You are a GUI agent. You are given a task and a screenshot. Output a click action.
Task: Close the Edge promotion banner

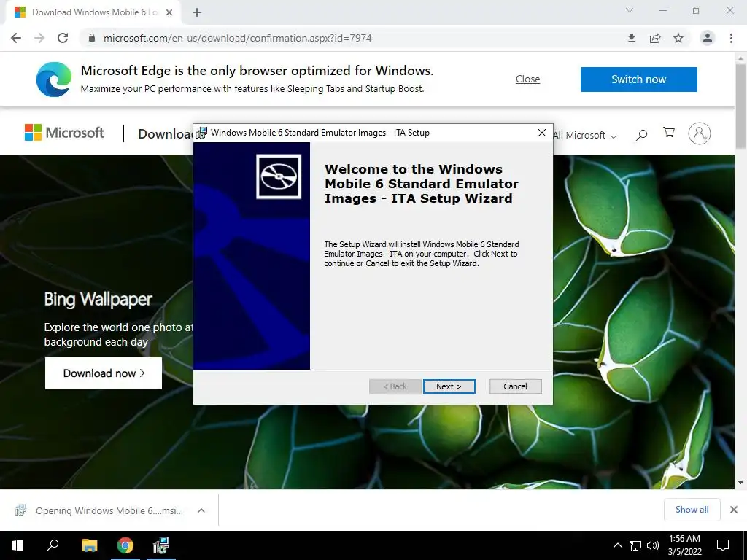coord(527,79)
